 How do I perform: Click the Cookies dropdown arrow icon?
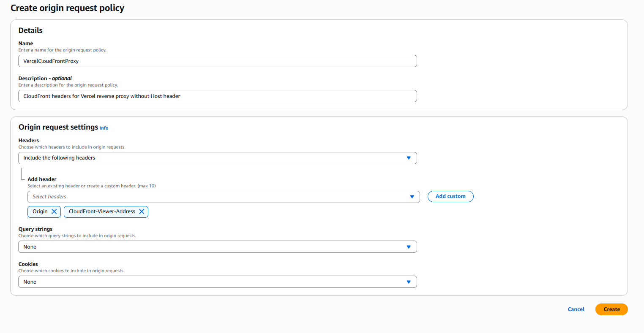[x=408, y=282]
